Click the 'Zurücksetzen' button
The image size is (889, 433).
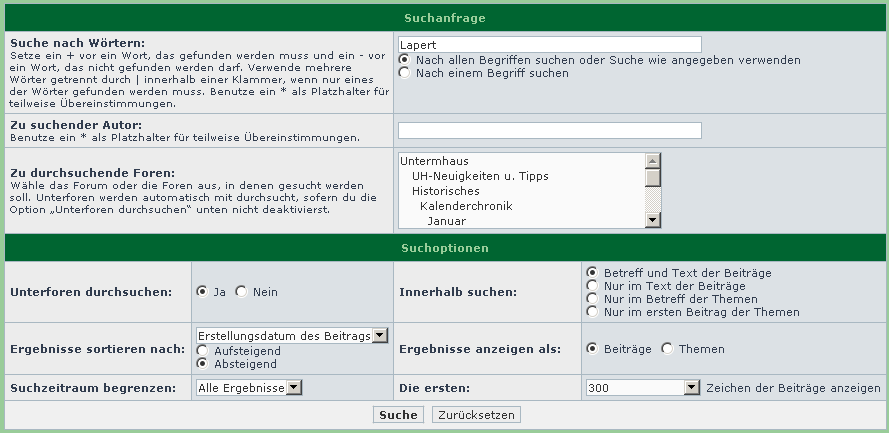click(476, 415)
